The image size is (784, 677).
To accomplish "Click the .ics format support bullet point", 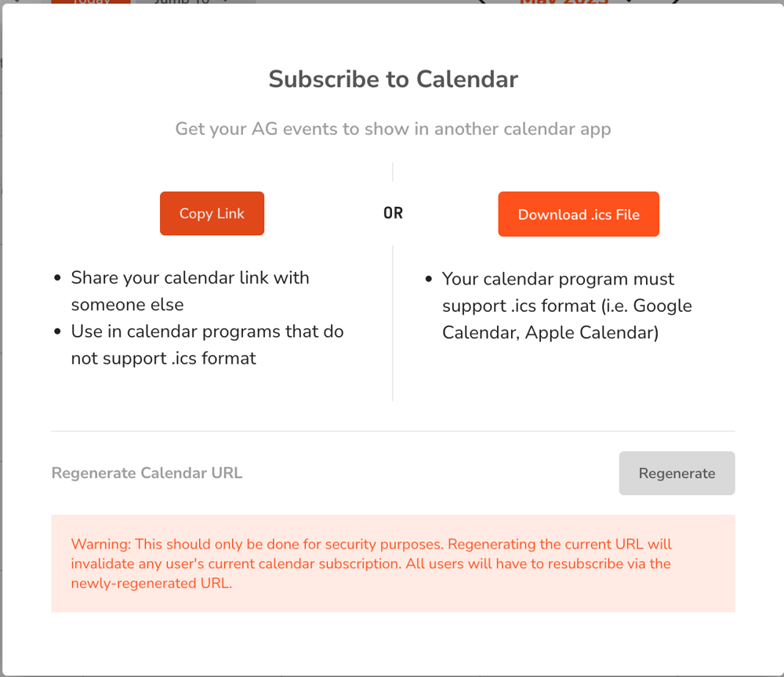I will [x=567, y=306].
